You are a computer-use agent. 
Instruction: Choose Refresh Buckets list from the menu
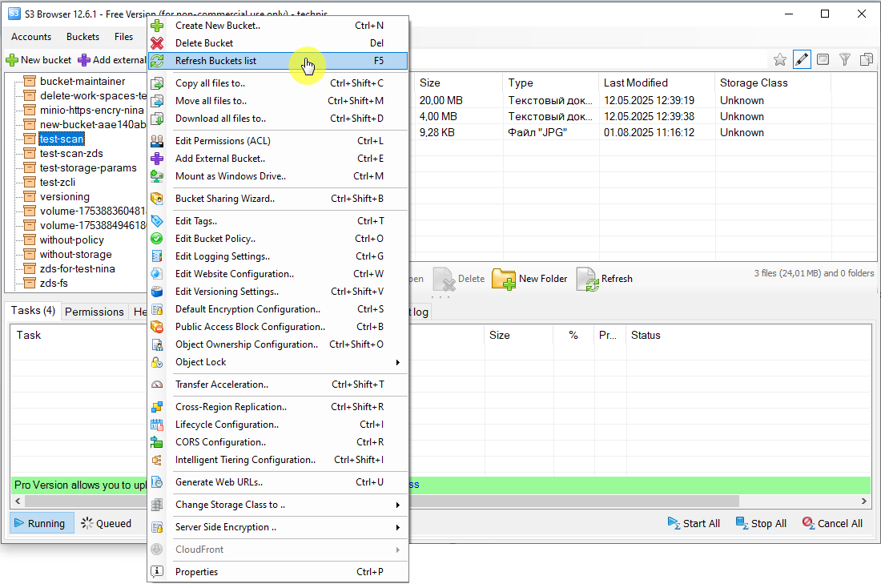pos(278,61)
